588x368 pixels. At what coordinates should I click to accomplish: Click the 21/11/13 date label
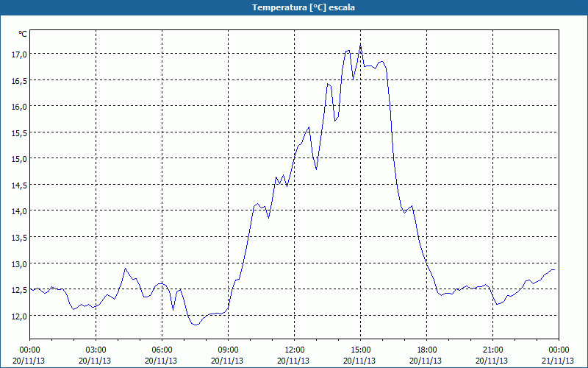[x=558, y=361]
